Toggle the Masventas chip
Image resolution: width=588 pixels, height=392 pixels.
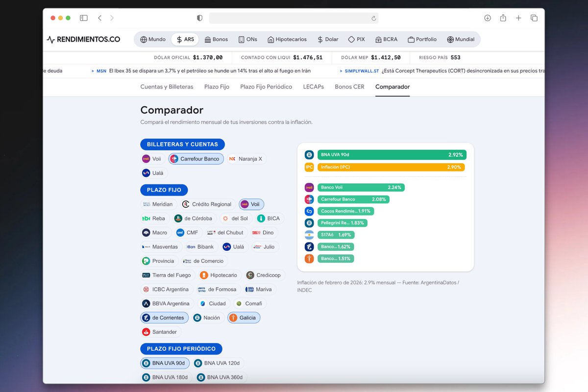(161, 247)
